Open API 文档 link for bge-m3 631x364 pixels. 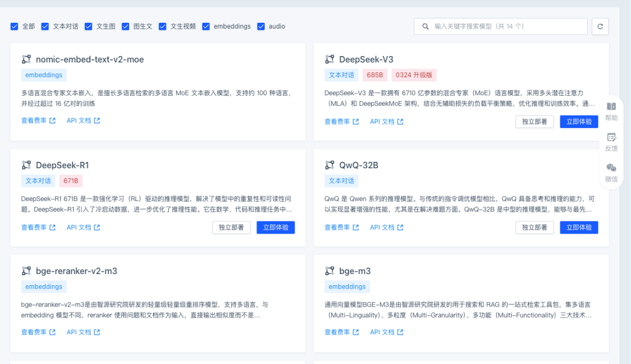[x=387, y=332]
